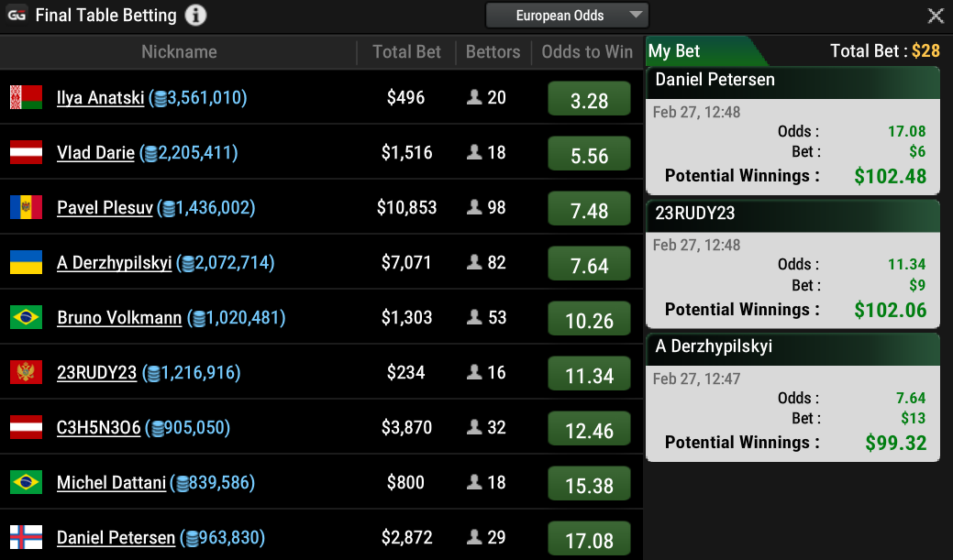Image resolution: width=953 pixels, height=560 pixels.
Task: Click the 12.46 odds button for C3H5N3O6
Action: coord(589,429)
